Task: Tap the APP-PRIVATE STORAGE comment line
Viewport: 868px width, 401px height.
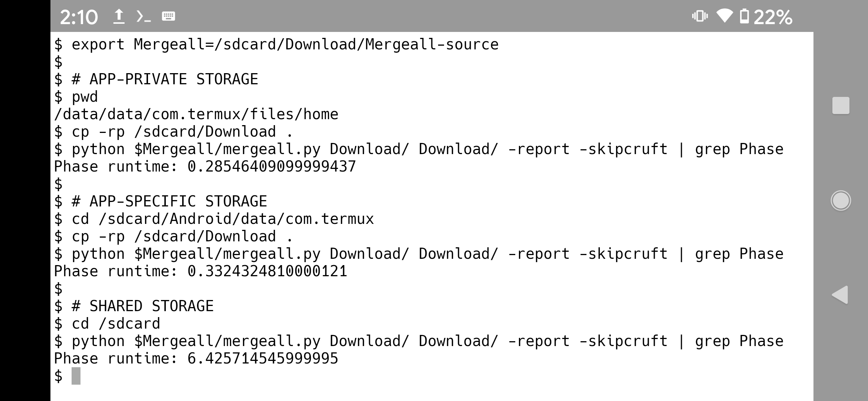Action: pyautogui.click(x=156, y=79)
